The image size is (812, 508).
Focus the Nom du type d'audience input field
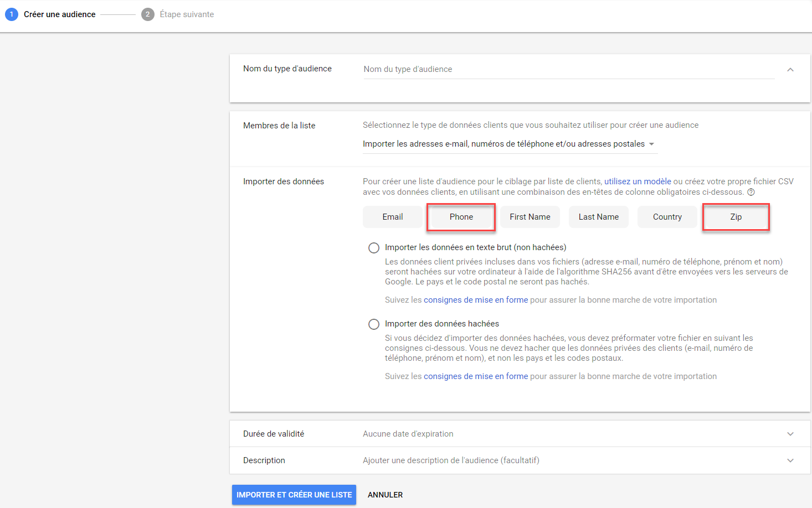pyautogui.click(x=569, y=69)
